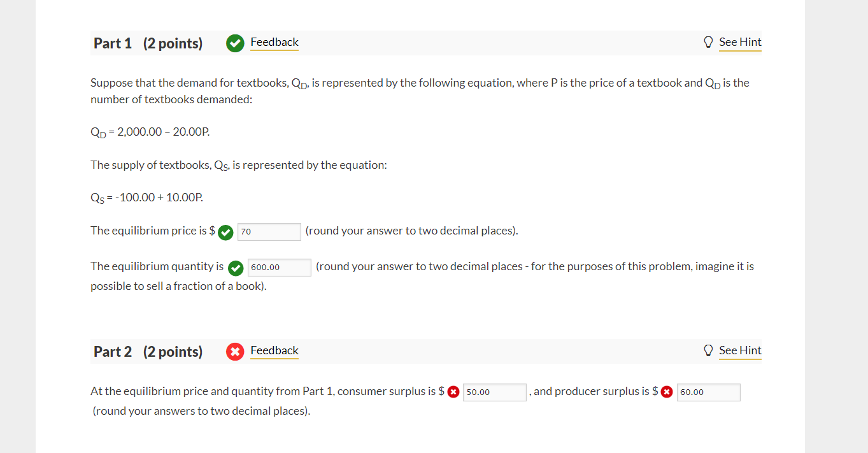Viewport: 868px width, 453px height.
Task: Click the producer surplus field showing 60.00
Action: (708, 392)
